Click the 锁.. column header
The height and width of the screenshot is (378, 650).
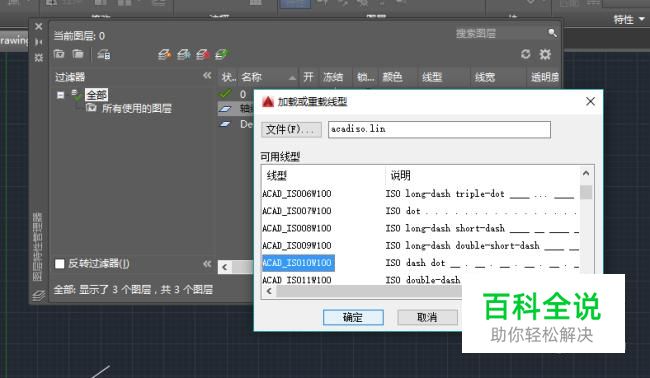[x=365, y=77]
